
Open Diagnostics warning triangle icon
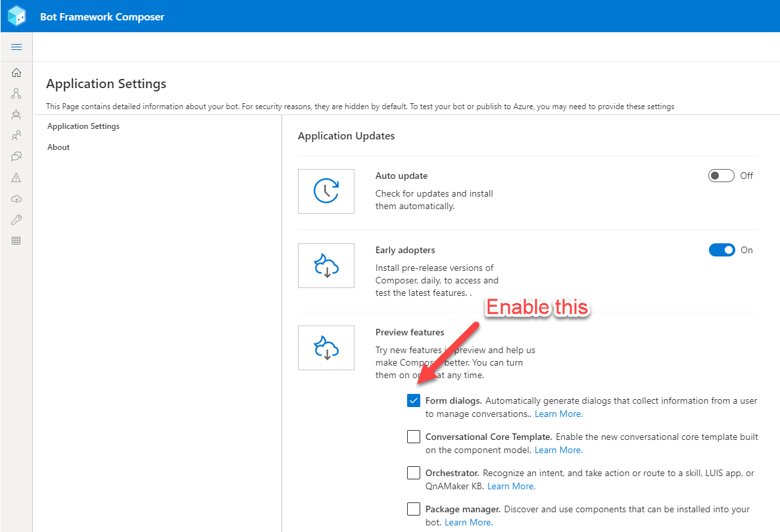click(16, 178)
